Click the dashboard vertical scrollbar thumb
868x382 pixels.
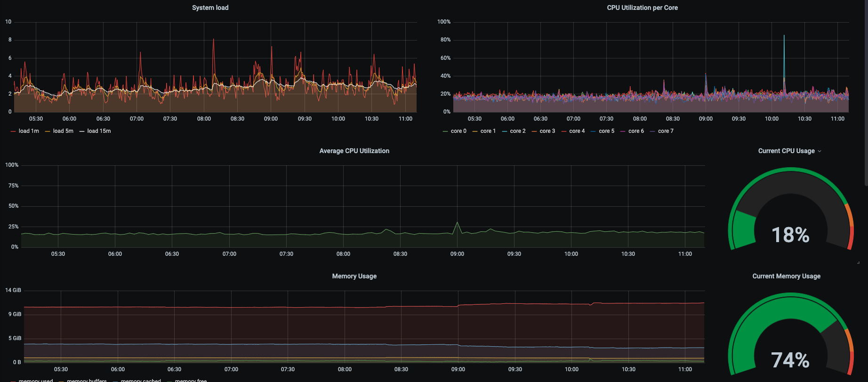pyautogui.click(x=866, y=93)
